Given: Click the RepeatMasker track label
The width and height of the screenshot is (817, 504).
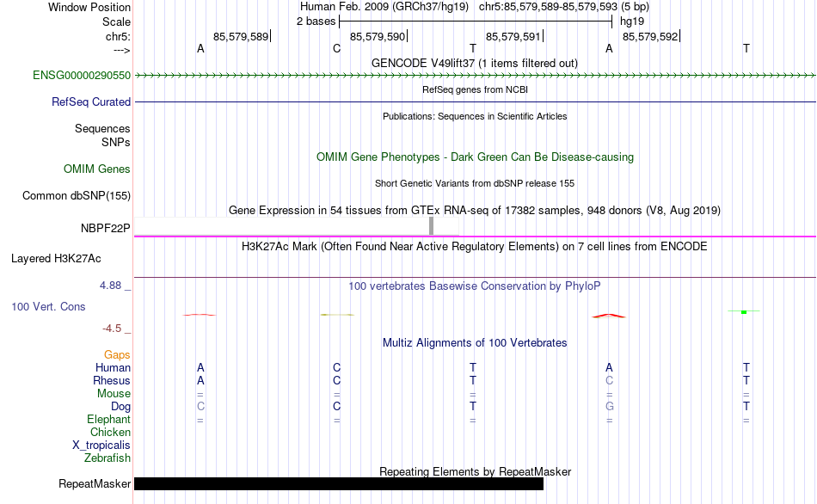Looking at the screenshot, I should 95,483.
